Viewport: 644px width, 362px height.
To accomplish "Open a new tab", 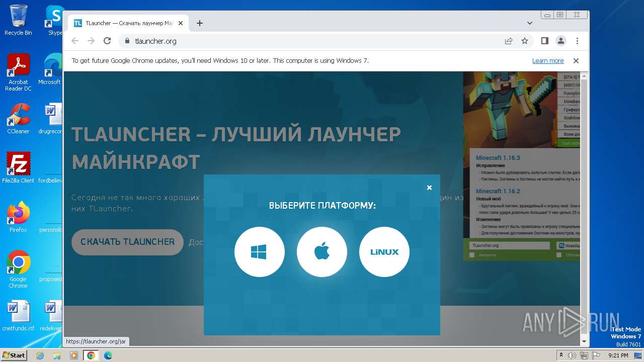I will tap(200, 23).
